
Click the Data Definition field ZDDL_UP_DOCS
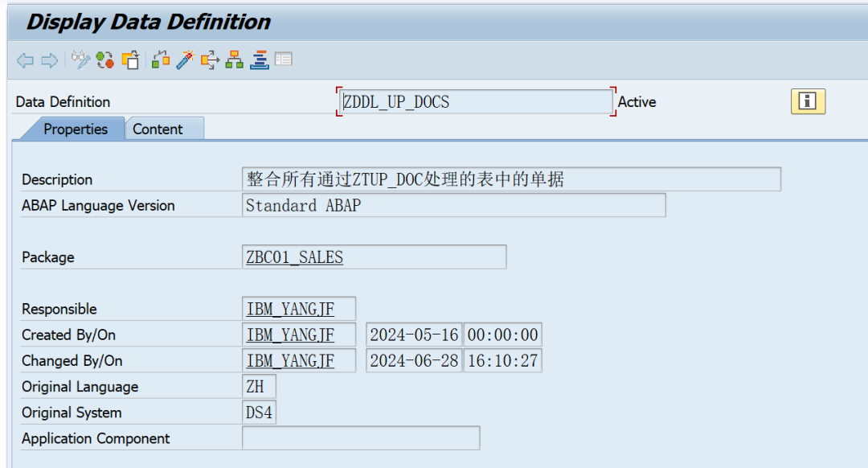point(476,102)
